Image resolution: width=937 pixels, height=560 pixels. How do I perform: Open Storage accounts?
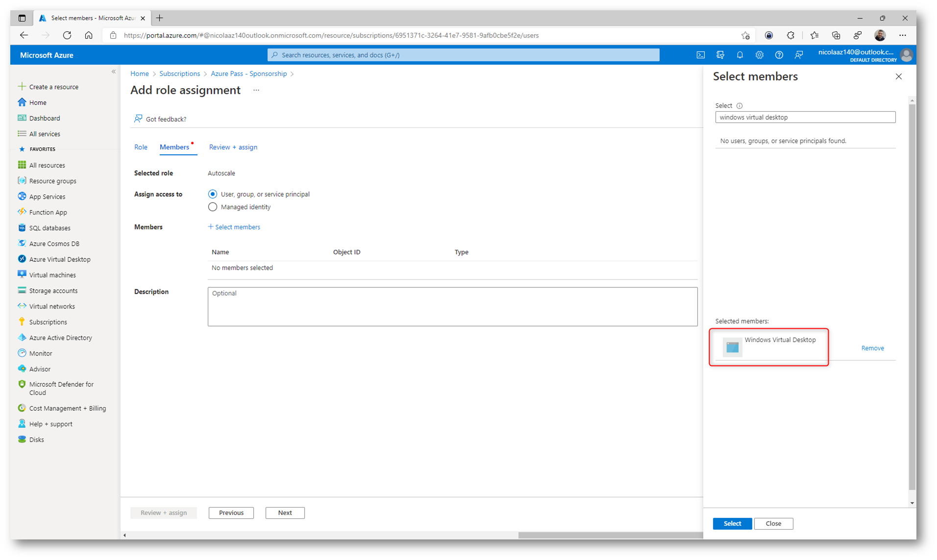coord(48,290)
